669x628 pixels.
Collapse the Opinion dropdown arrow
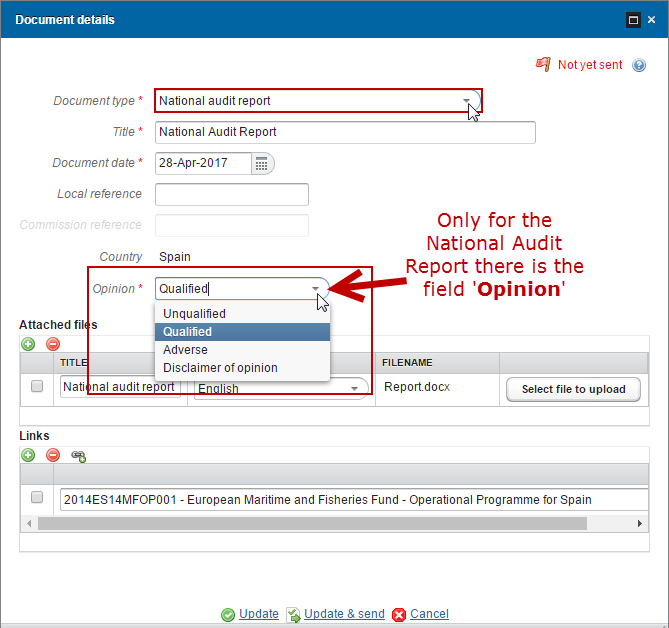click(x=316, y=288)
